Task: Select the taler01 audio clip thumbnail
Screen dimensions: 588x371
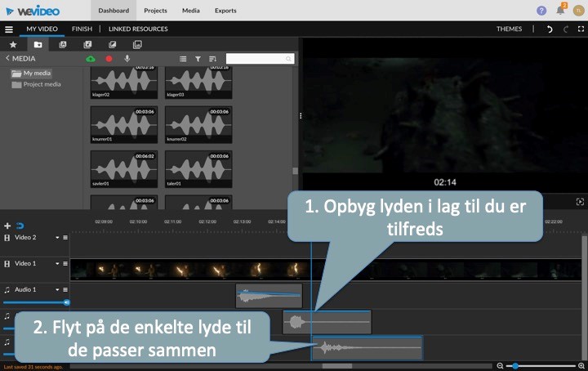Action: coord(198,169)
